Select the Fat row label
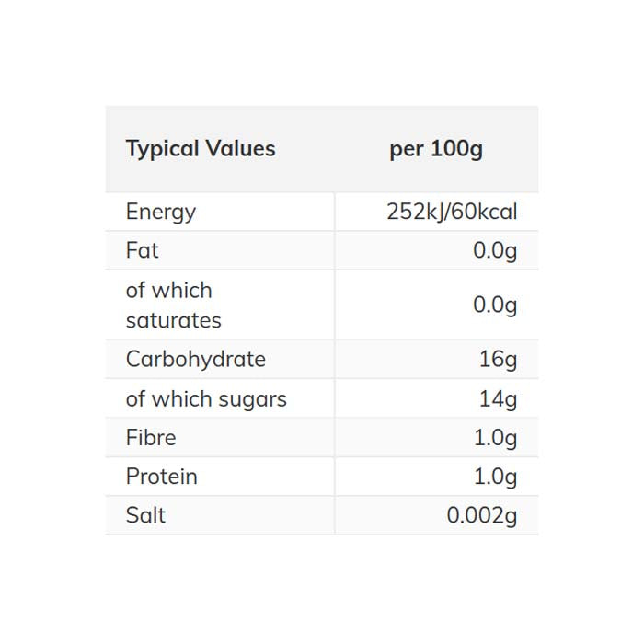Viewport: 644px width, 644px height. tap(143, 250)
